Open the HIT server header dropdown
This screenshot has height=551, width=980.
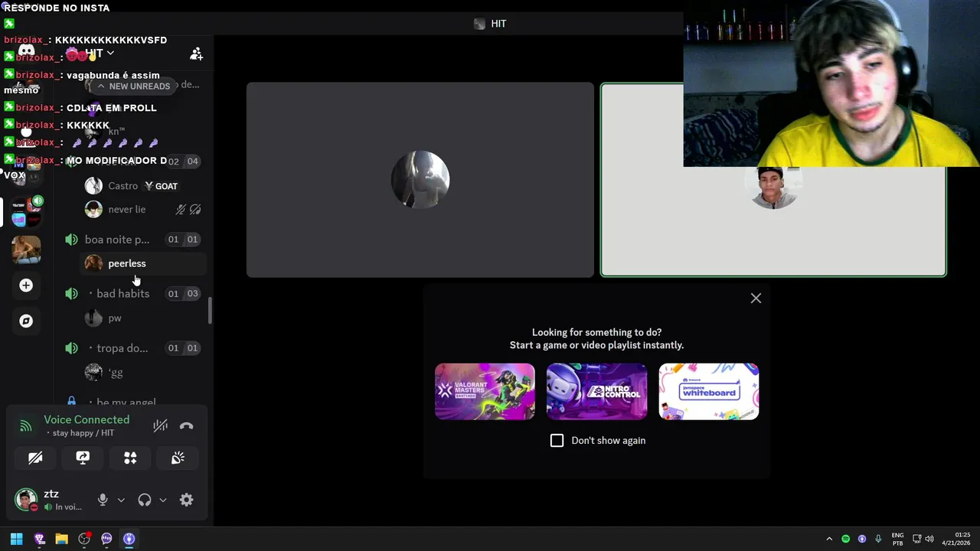tap(100, 54)
